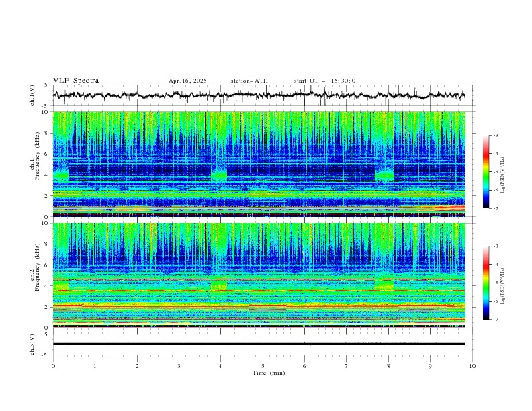Click the ch.1 "Frequency (kHz)" axis label
Screen dimensions: 532x411
pos(38,156)
